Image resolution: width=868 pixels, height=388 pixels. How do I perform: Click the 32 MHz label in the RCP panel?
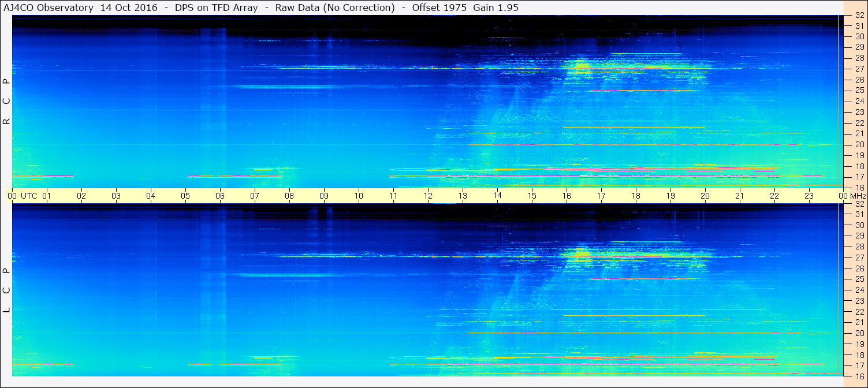tap(859, 16)
